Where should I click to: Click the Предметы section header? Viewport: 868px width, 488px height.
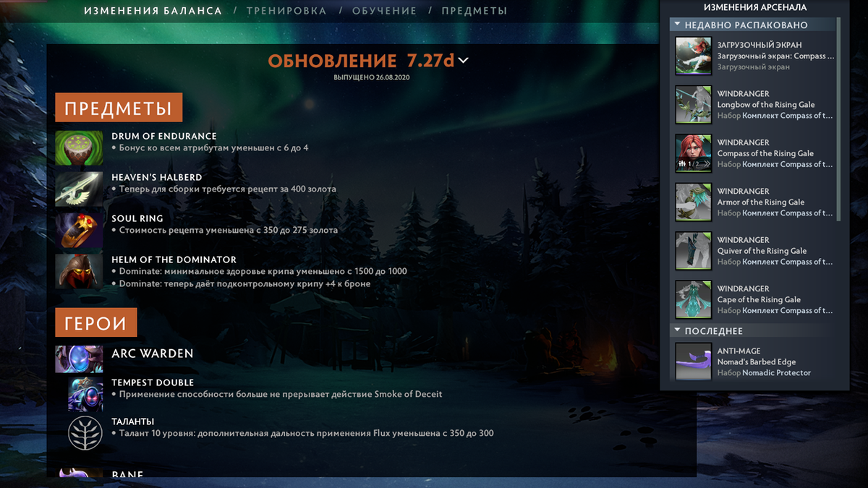[119, 108]
